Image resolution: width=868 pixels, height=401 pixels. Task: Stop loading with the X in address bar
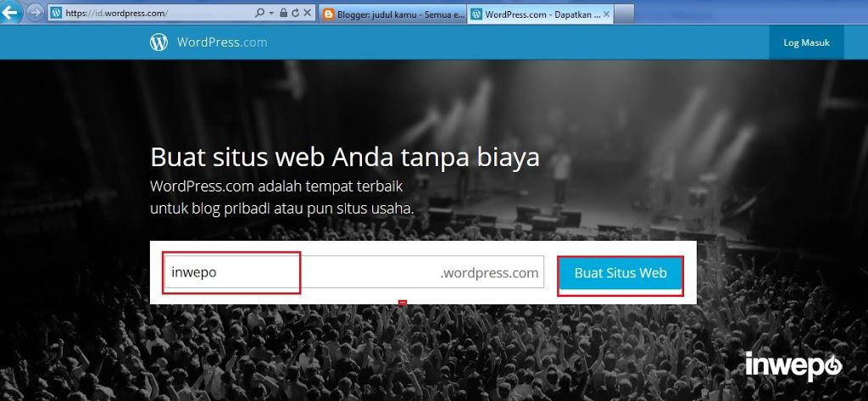(308, 13)
